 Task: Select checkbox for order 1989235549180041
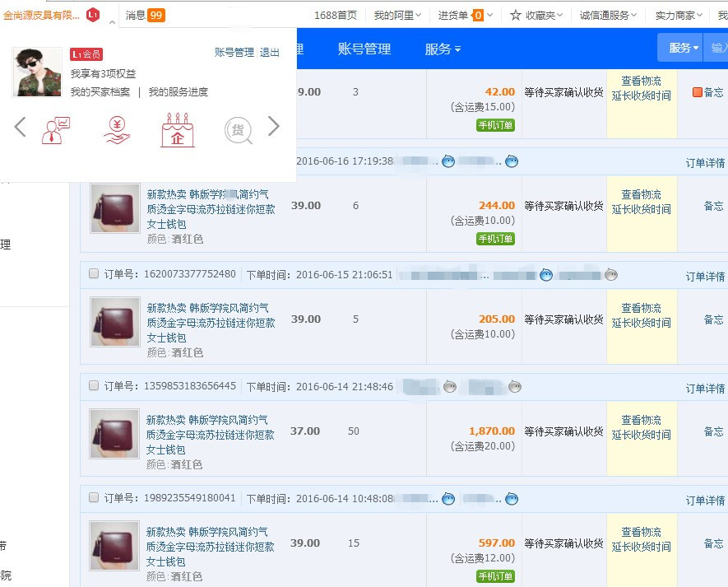pos(94,497)
